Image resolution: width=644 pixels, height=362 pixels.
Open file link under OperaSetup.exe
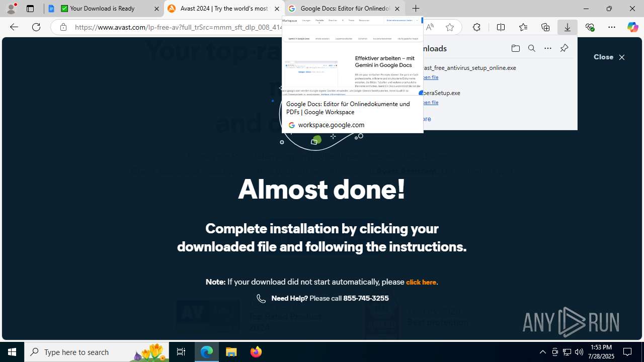430,103
